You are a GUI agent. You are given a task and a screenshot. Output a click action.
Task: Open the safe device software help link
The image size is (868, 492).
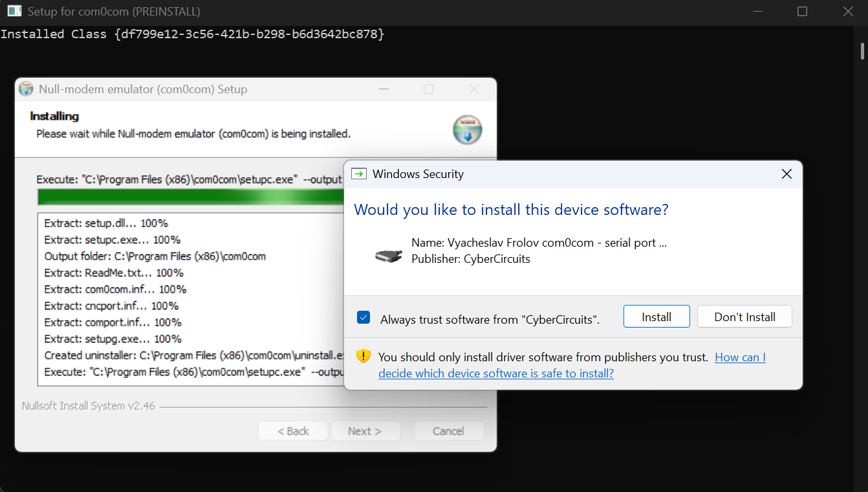(x=495, y=374)
